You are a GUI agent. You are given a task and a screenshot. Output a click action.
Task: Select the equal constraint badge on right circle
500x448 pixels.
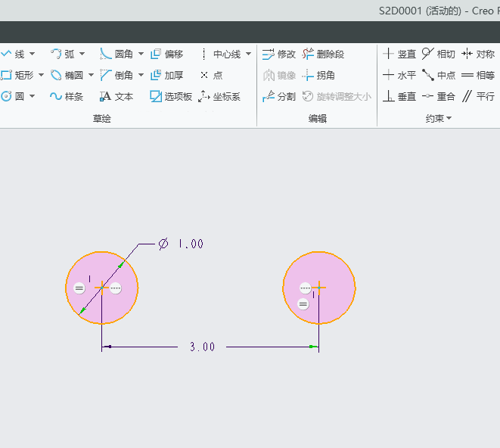303,304
